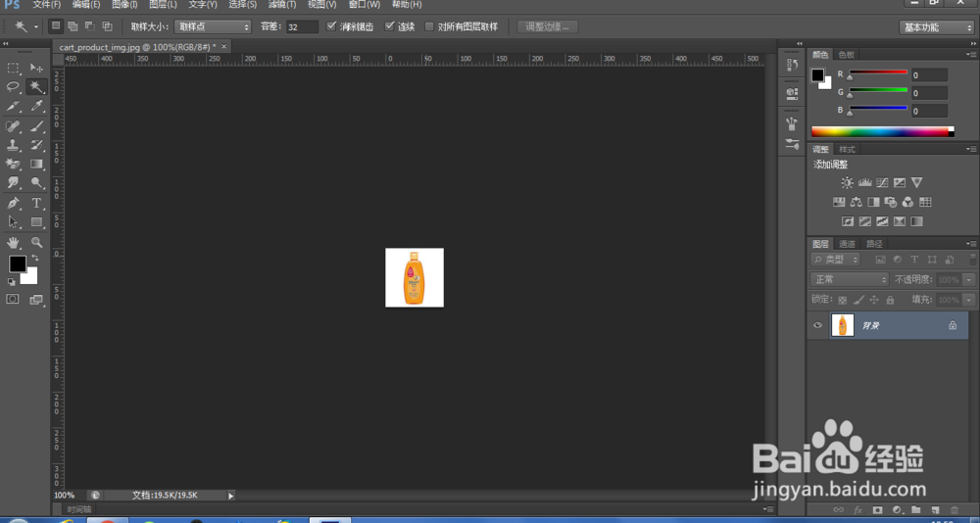Select the Rectangular Marquee tool
Image resolution: width=980 pixels, height=523 pixels.
click(x=13, y=68)
